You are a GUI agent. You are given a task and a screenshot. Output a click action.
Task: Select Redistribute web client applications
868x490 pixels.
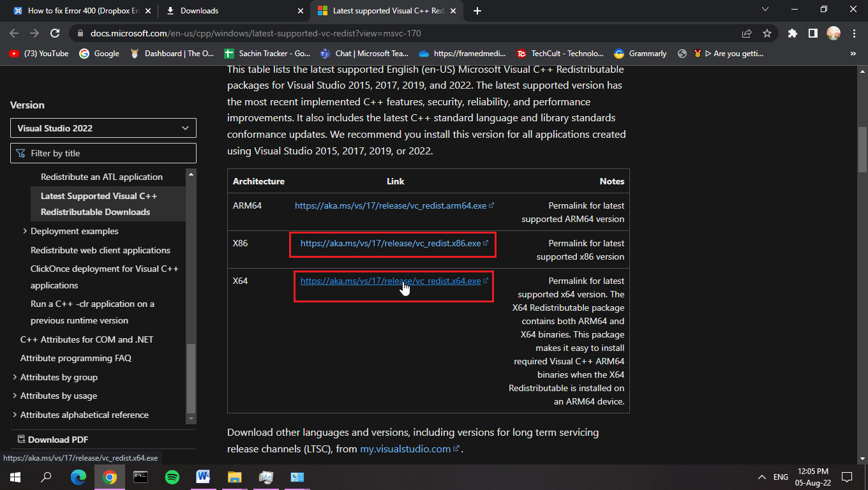pyautogui.click(x=100, y=250)
